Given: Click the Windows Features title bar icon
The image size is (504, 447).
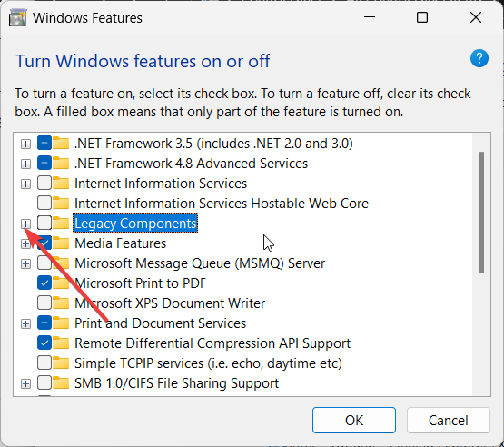Looking at the screenshot, I should click(17, 18).
